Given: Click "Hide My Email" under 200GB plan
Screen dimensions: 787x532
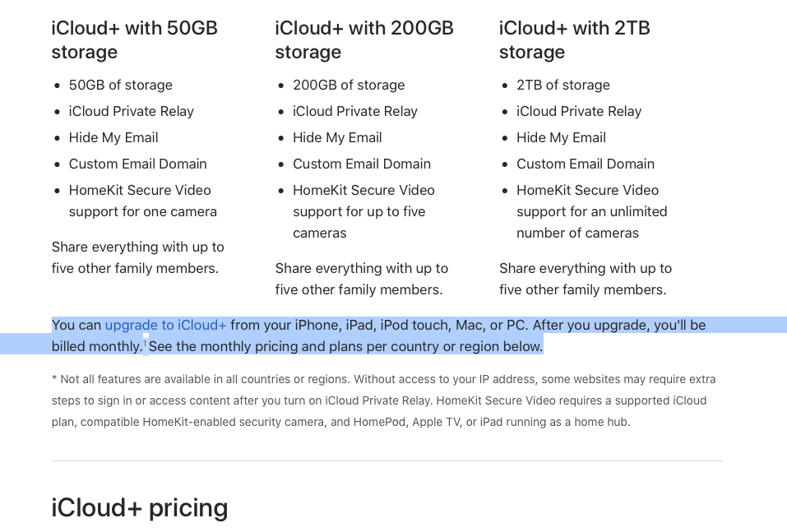Looking at the screenshot, I should 337,137.
